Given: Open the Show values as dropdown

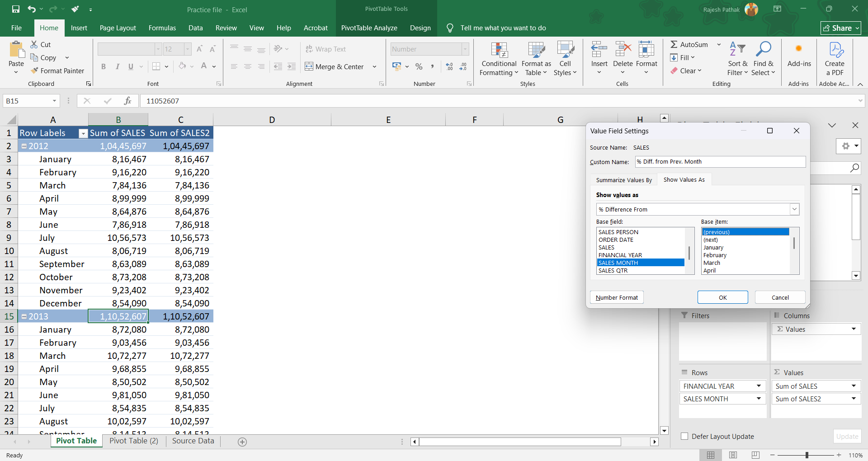Looking at the screenshot, I should (794, 209).
